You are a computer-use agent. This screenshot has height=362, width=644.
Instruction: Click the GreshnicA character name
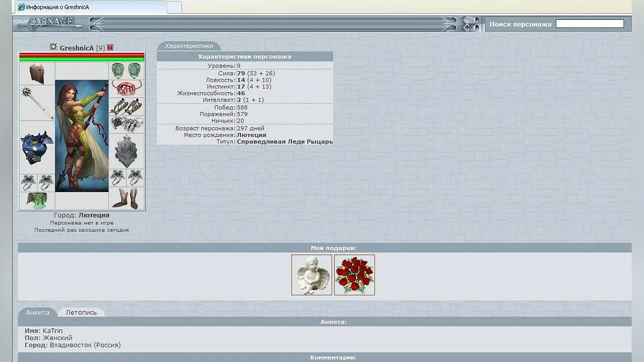(77, 48)
